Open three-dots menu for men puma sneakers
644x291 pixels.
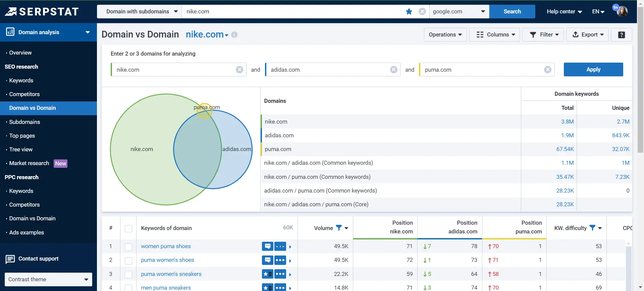[x=280, y=287]
